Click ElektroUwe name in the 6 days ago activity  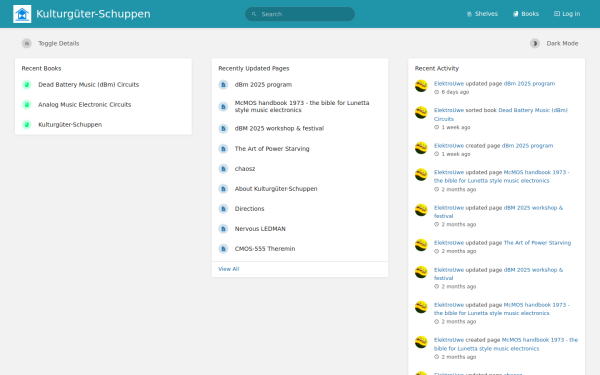click(449, 83)
